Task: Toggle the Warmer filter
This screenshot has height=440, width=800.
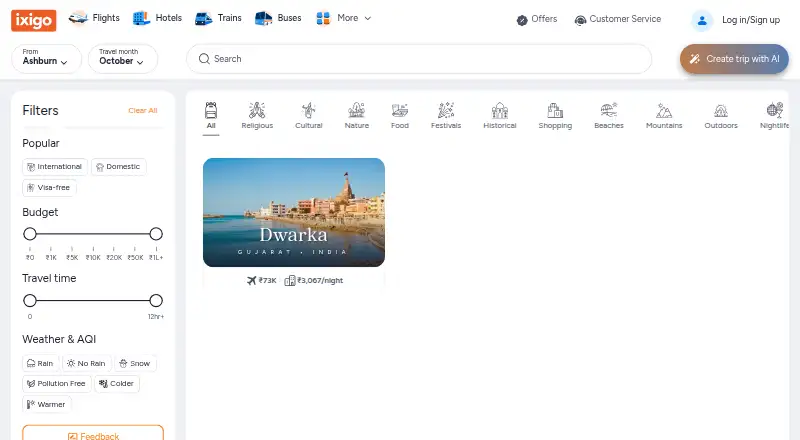Action: [47, 404]
